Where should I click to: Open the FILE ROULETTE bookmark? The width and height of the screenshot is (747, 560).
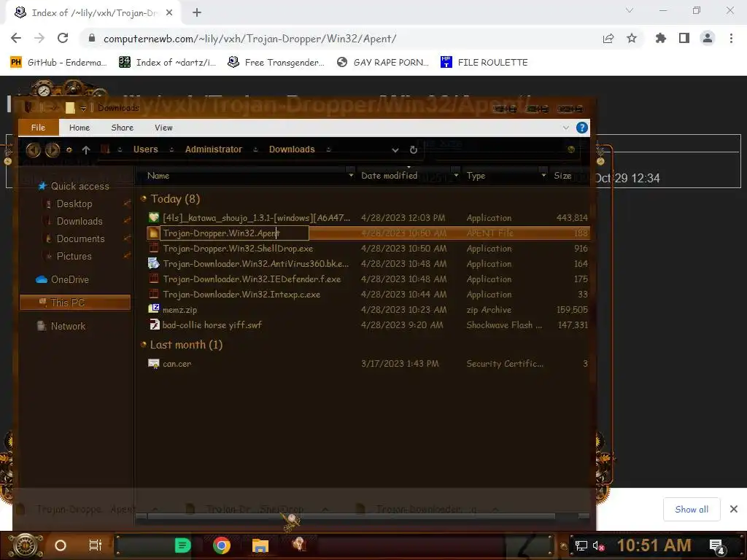484,63
